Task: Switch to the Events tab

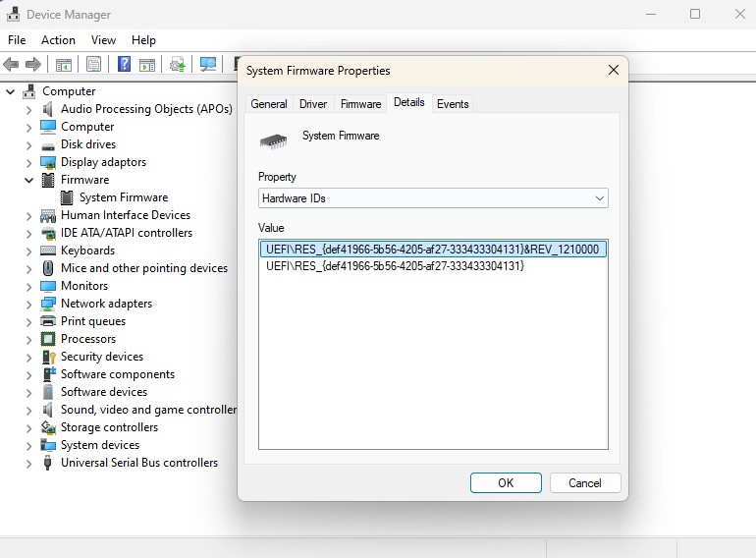Action: pos(453,104)
